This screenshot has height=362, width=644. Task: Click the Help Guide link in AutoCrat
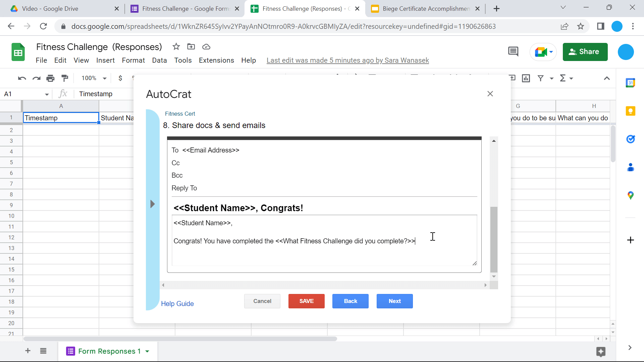click(x=177, y=304)
